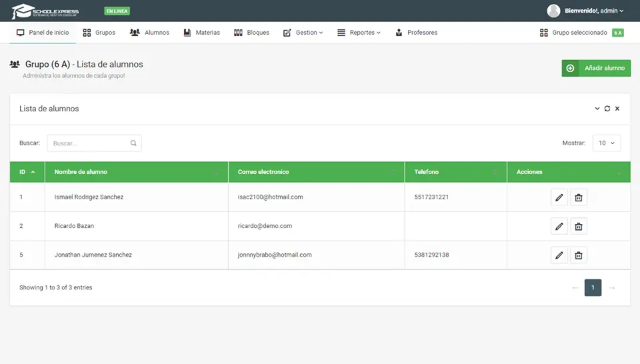Click the group icon beside Grupo (6 A) heading
The width and height of the screenshot is (640, 364).
[15, 64]
